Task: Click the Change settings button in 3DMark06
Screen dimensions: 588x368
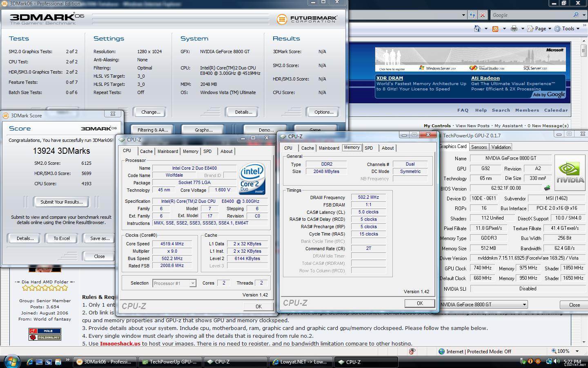Action: (x=151, y=112)
